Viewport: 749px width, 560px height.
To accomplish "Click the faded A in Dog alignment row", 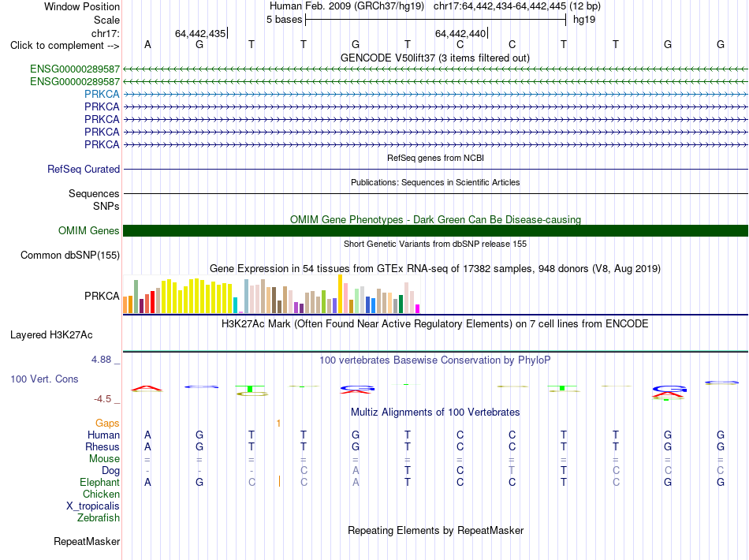I will pyautogui.click(x=356, y=471).
